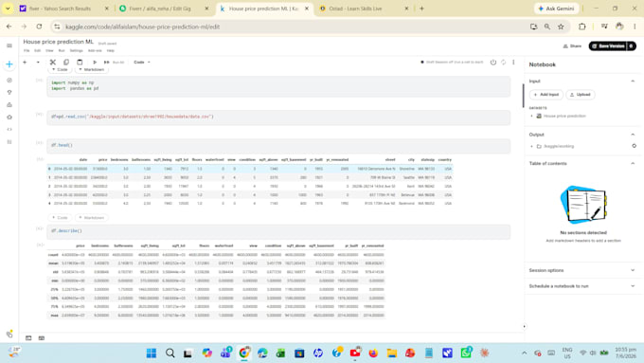This screenshot has height=363, width=644.
Task: Open a new browser tab
Action: (421, 9)
